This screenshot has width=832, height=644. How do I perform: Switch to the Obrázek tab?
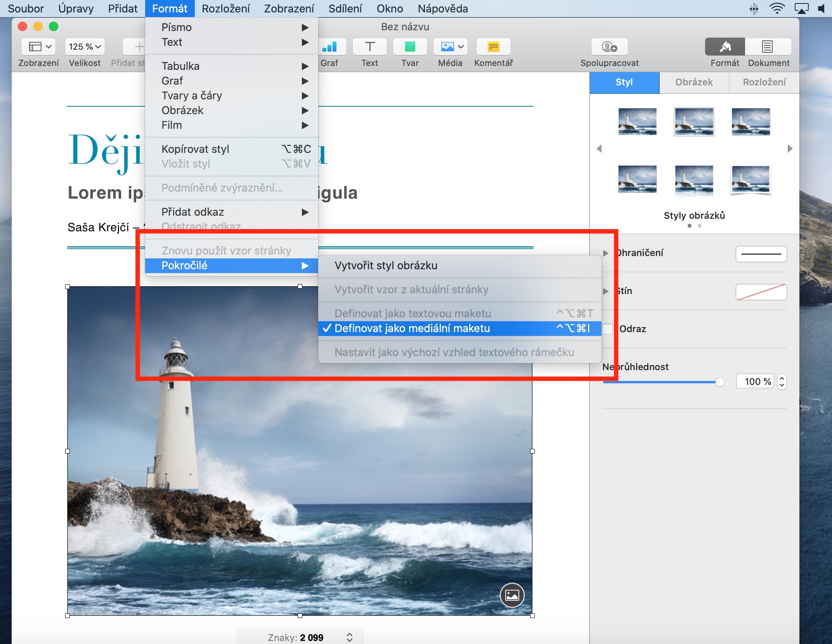click(694, 82)
